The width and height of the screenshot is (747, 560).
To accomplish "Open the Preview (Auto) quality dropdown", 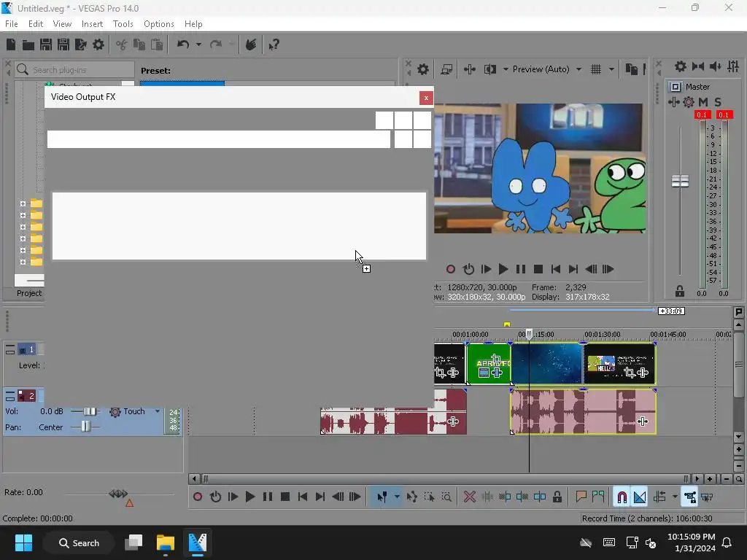I will (x=547, y=69).
